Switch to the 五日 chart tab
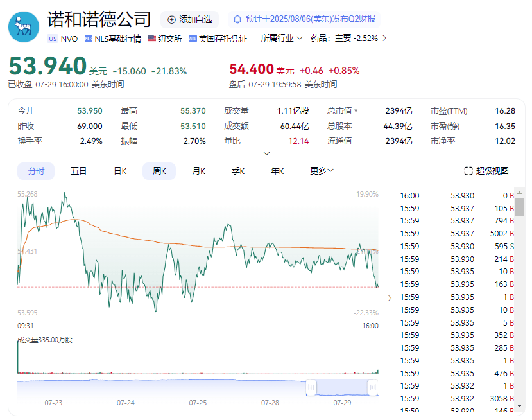This screenshot has height=420, width=532. tap(78, 171)
